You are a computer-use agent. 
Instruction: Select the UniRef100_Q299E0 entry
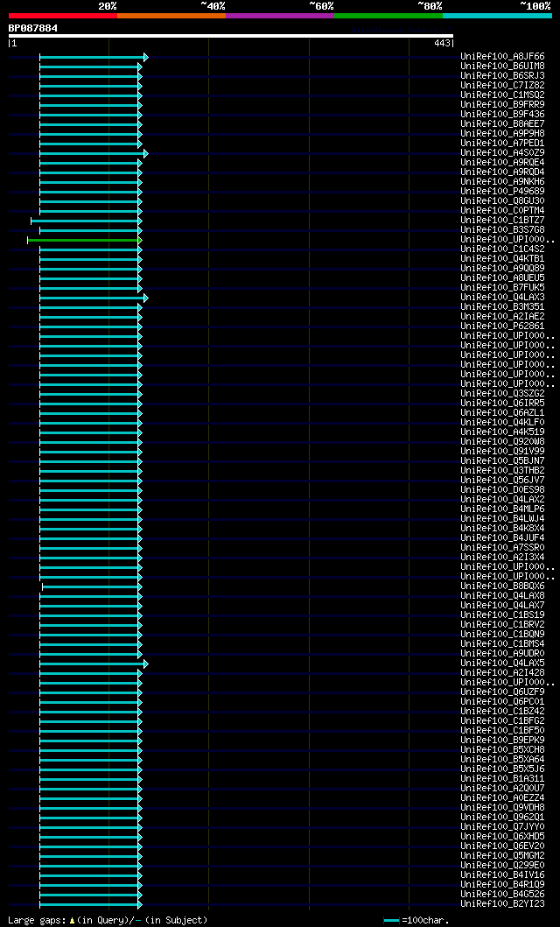503,865
